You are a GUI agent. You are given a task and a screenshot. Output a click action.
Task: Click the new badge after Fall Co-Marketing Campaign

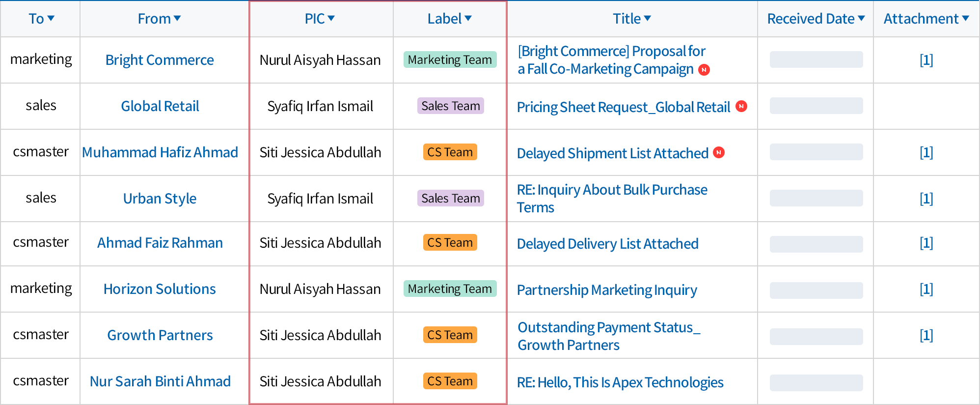[x=704, y=70]
